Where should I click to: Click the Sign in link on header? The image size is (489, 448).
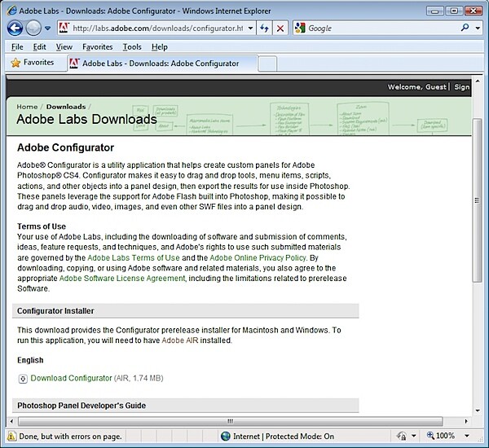pos(462,87)
